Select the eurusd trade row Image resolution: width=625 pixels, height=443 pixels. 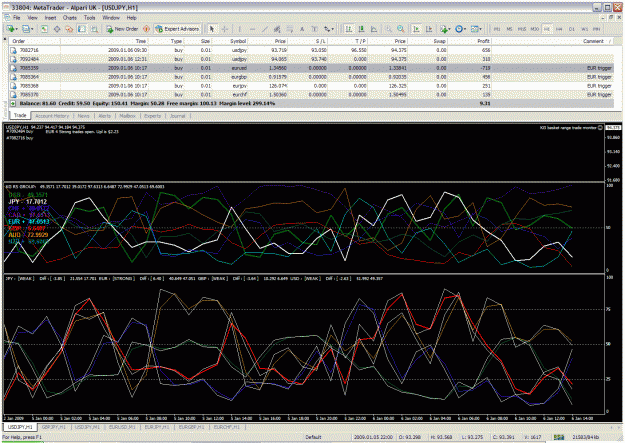(311, 68)
